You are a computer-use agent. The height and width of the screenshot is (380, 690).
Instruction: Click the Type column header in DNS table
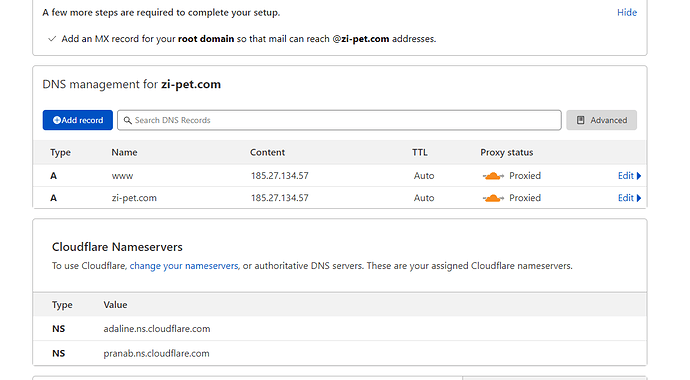pyautogui.click(x=60, y=152)
